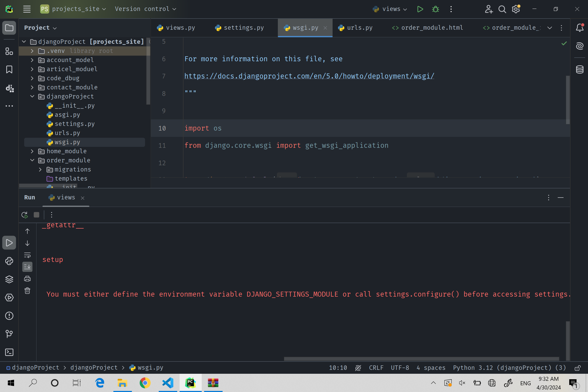Open the Python Console tool window

click(9, 261)
